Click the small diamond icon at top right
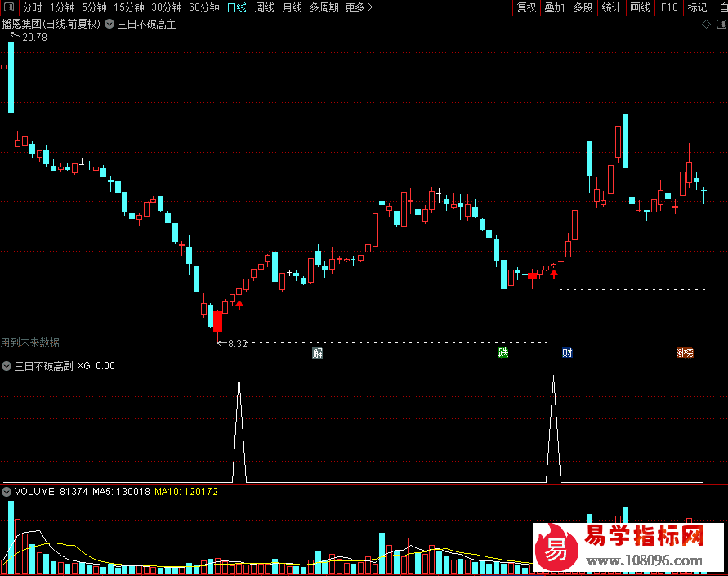 click(x=706, y=25)
